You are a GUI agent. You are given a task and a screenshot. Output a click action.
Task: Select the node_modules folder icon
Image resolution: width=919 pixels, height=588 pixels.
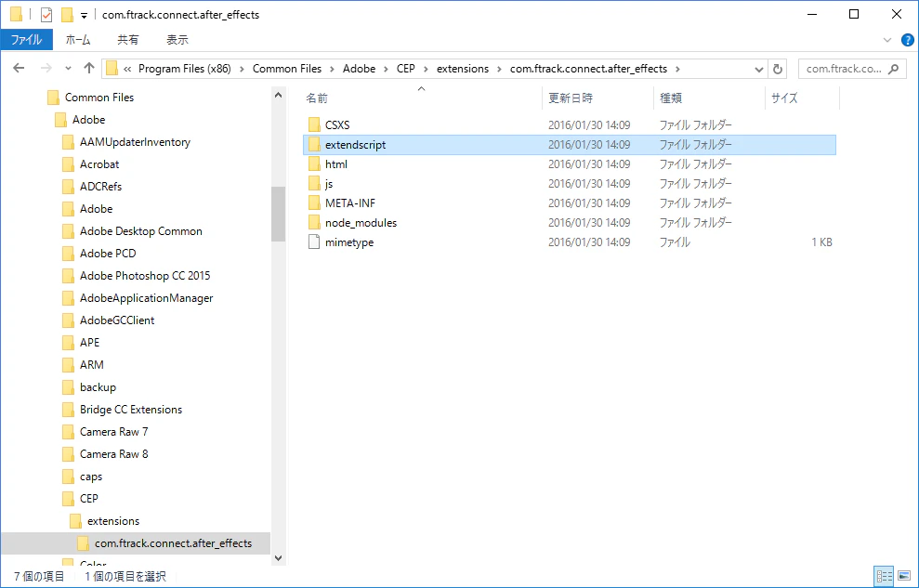pyautogui.click(x=314, y=223)
